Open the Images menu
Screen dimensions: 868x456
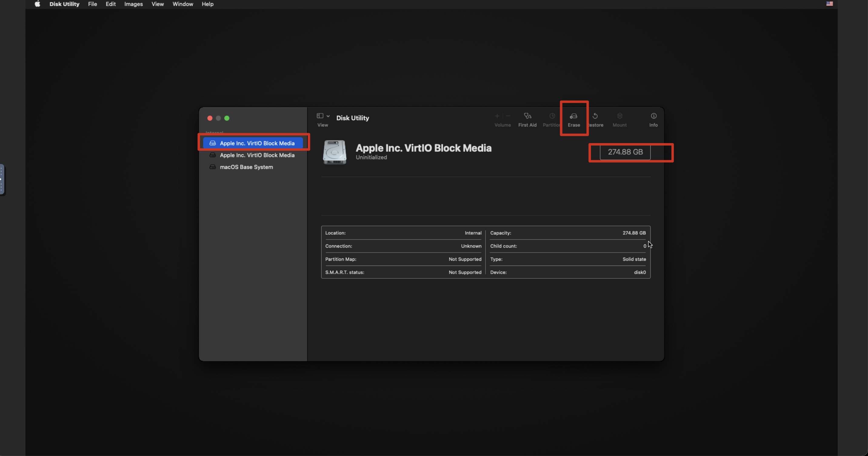133,4
